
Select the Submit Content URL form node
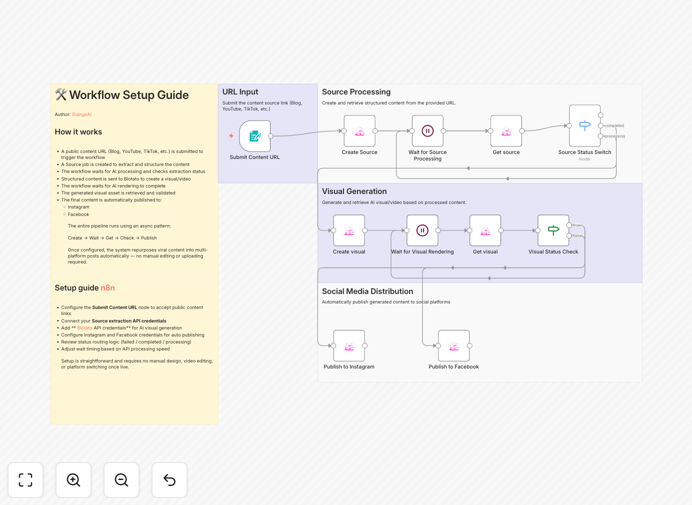pos(255,136)
